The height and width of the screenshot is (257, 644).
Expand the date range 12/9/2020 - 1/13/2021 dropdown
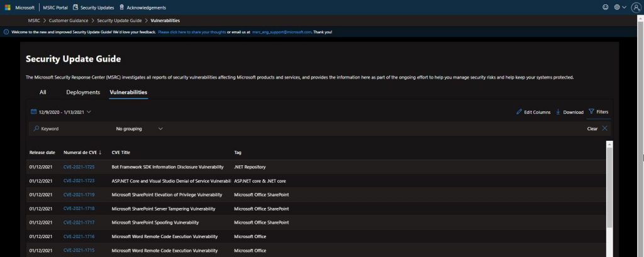point(61,112)
